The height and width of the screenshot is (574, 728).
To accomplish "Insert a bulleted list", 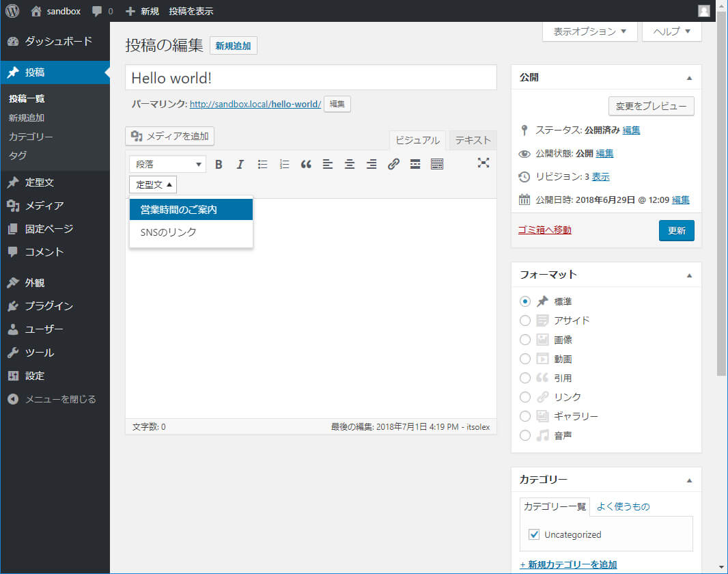I will tap(262, 164).
